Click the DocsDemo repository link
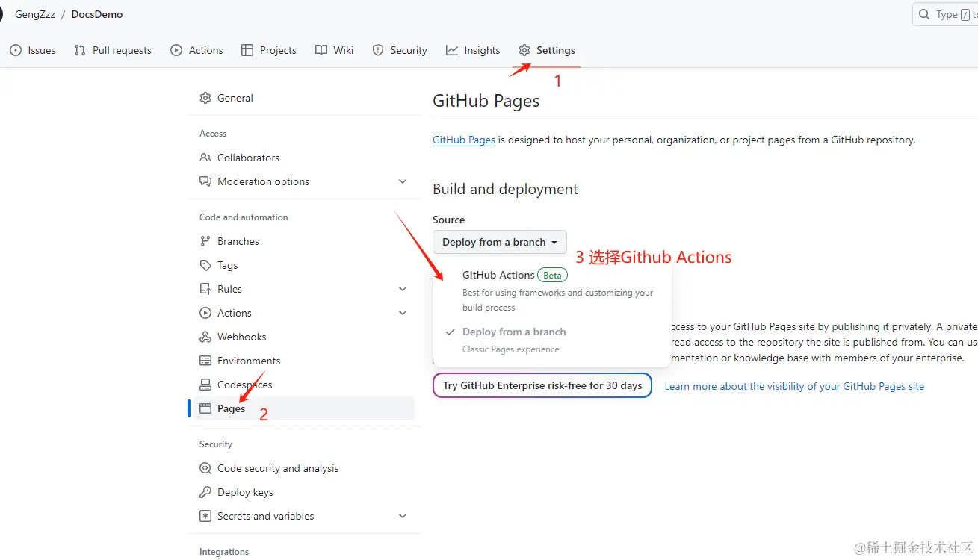 pyautogui.click(x=97, y=14)
